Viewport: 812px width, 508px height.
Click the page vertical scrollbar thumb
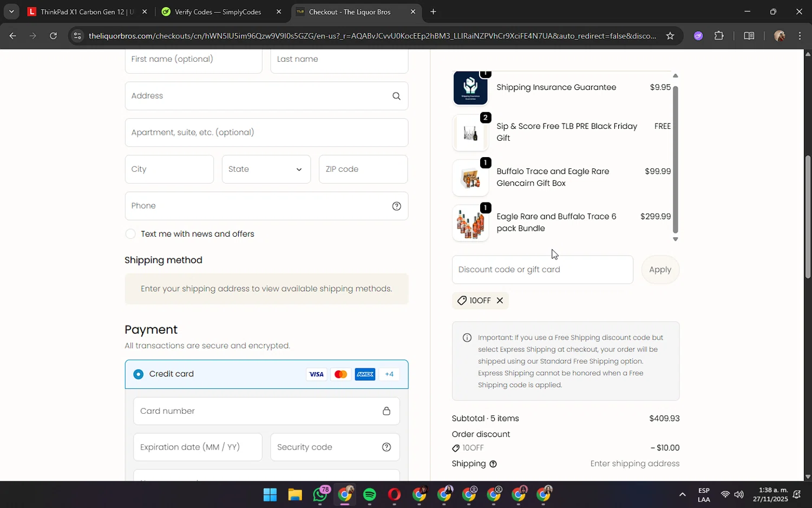(x=808, y=217)
